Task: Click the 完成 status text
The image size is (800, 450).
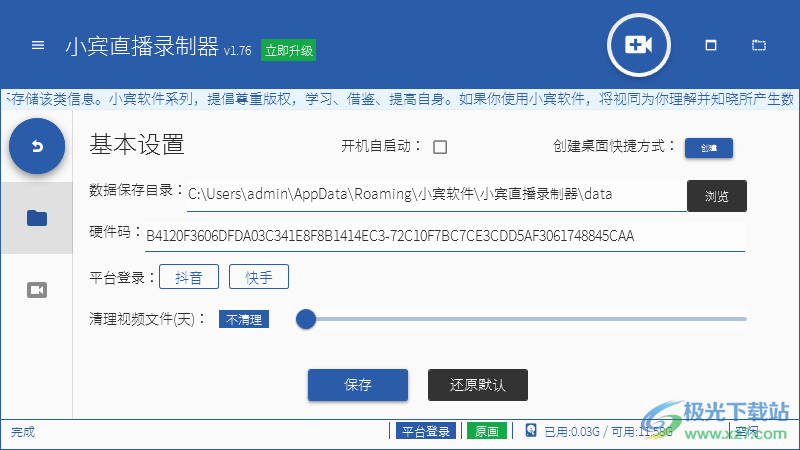Action: (23, 432)
